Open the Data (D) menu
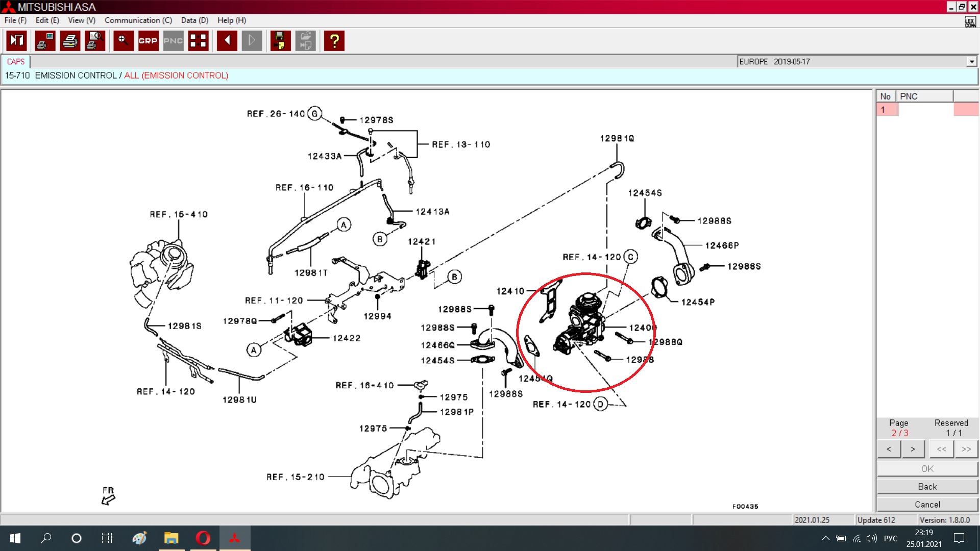The height and width of the screenshot is (551, 980). [194, 20]
